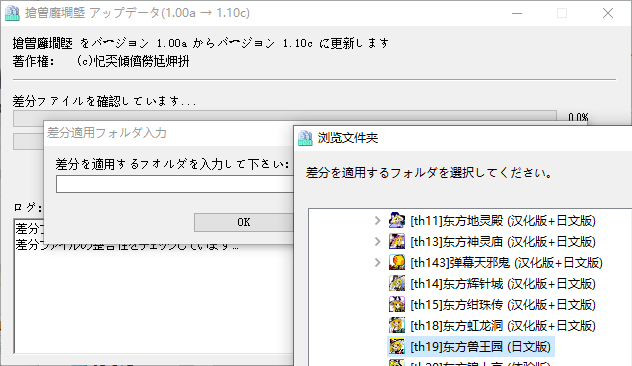This screenshot has width=632, height=366.
Task: Click the [th14]东方辉针城 folder icon
Action: [397, 283]
